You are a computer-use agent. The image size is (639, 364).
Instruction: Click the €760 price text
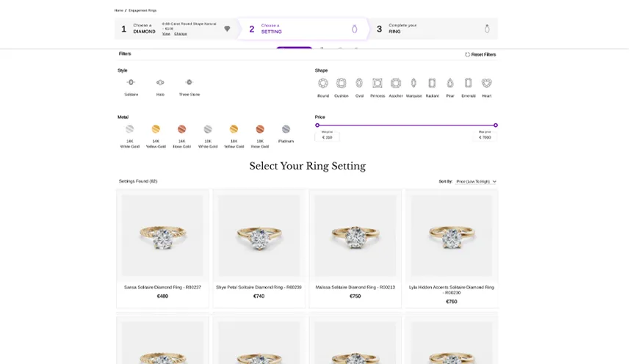(x=451, y=302)
